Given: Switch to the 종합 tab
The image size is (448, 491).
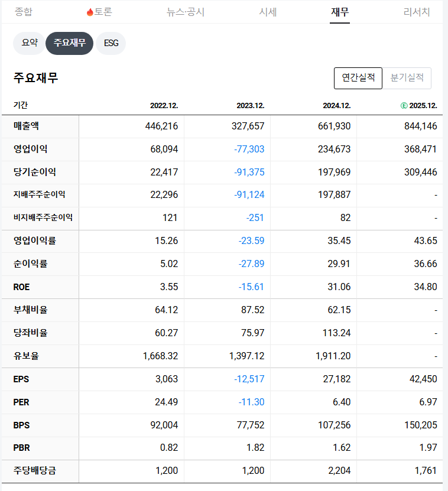Looking at the screenshot, I should 24,12.
